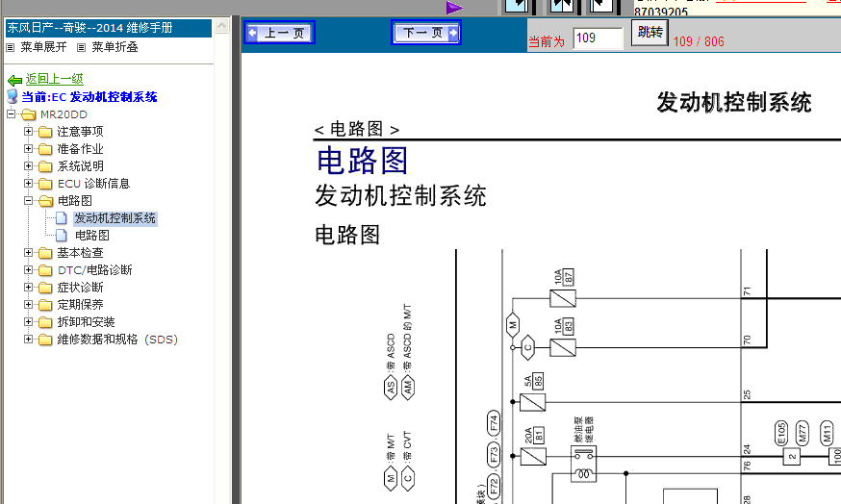Click the 基本检查 folder icon
The width and height of the screenshot is (841, 504).
point(45,253)
